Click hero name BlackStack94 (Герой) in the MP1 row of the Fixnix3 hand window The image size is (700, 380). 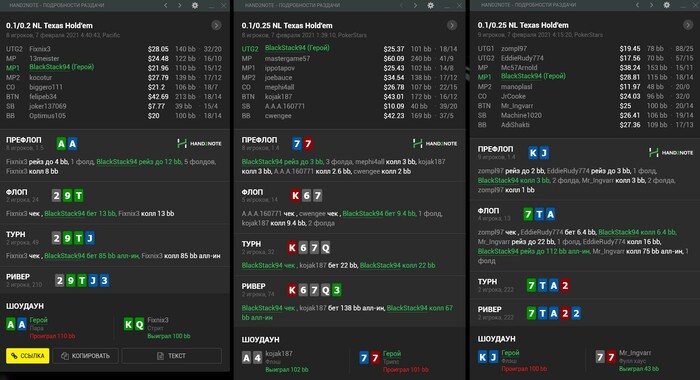[62, 67]
